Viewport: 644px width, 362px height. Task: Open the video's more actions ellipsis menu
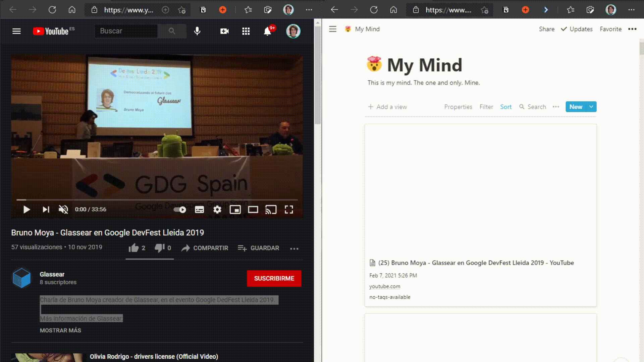[x=294, y=248]
